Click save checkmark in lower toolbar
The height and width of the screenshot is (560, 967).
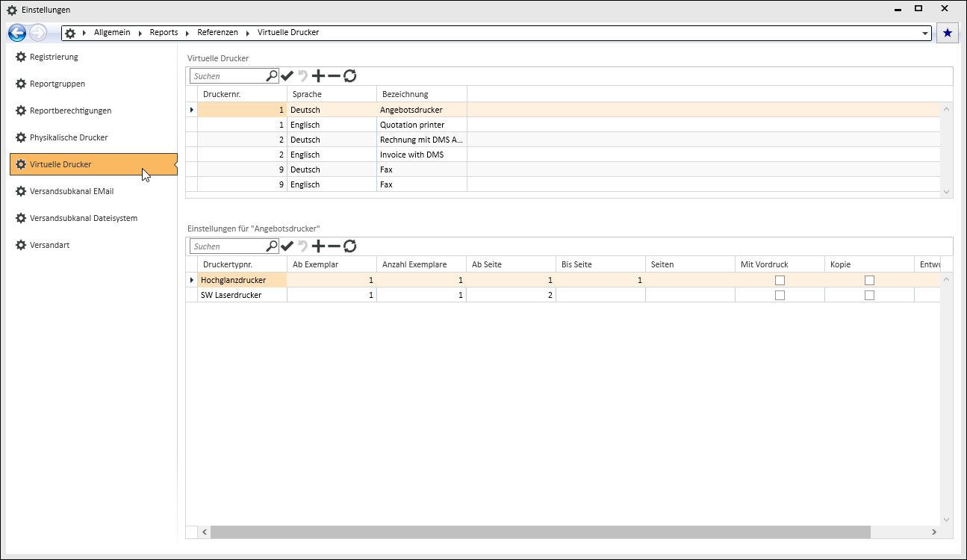click(x=287, y=246)
